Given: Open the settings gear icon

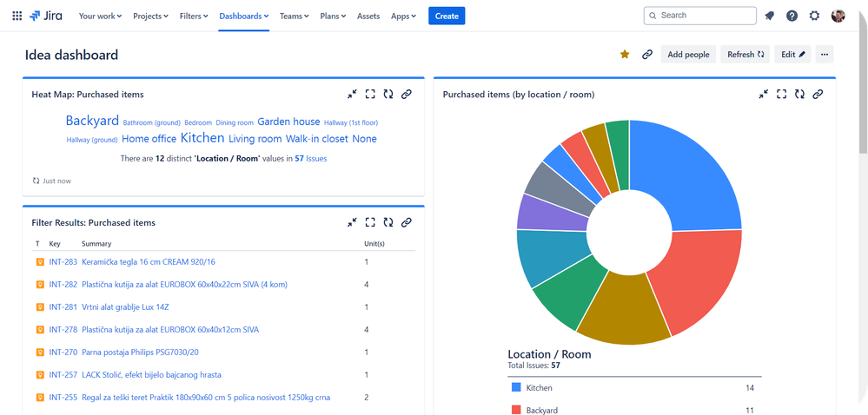Looking at the screenshot, I should [x=814, y=16].
